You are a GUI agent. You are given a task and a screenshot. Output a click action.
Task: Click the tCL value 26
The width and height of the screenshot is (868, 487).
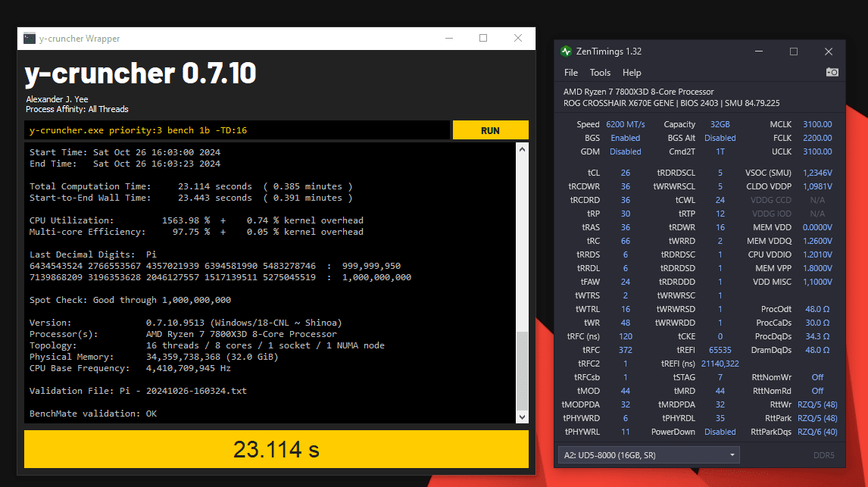pyautogui.click(x=626, y=173)
